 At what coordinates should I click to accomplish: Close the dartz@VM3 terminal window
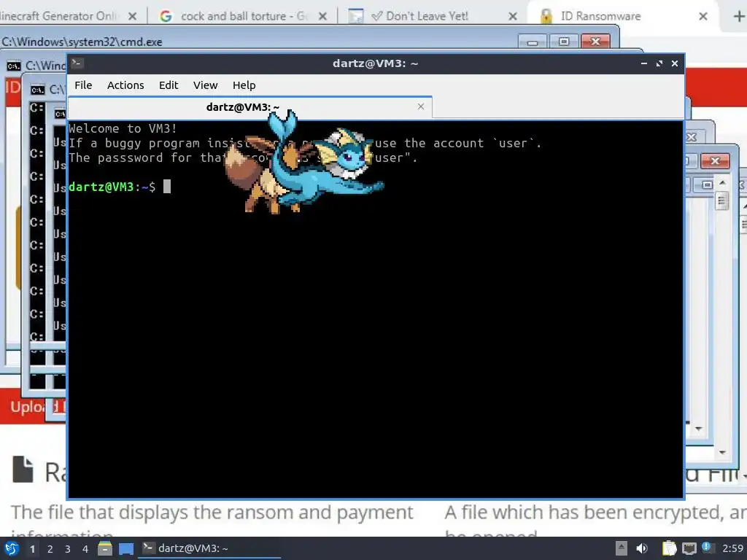point(675,63)
